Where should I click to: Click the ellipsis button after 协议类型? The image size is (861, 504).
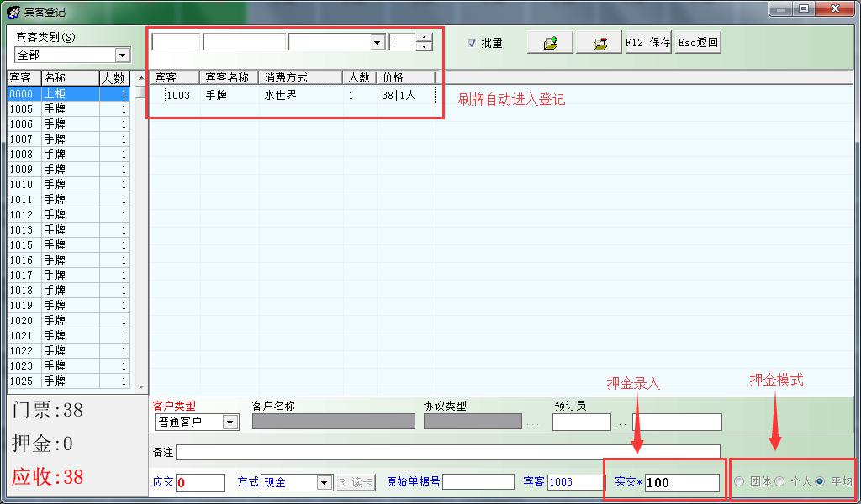pyautogui.click(x=532, y=423)
